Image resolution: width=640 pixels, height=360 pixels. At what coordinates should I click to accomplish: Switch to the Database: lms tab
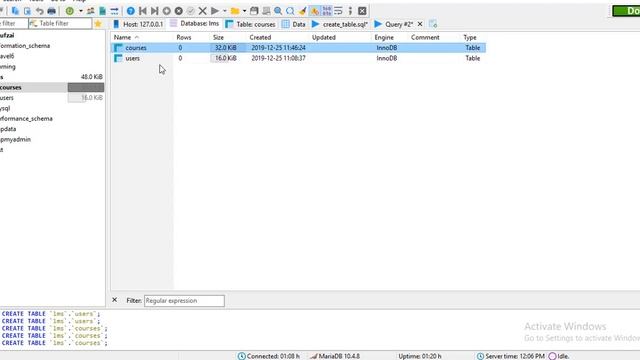(x=195, y=24)
